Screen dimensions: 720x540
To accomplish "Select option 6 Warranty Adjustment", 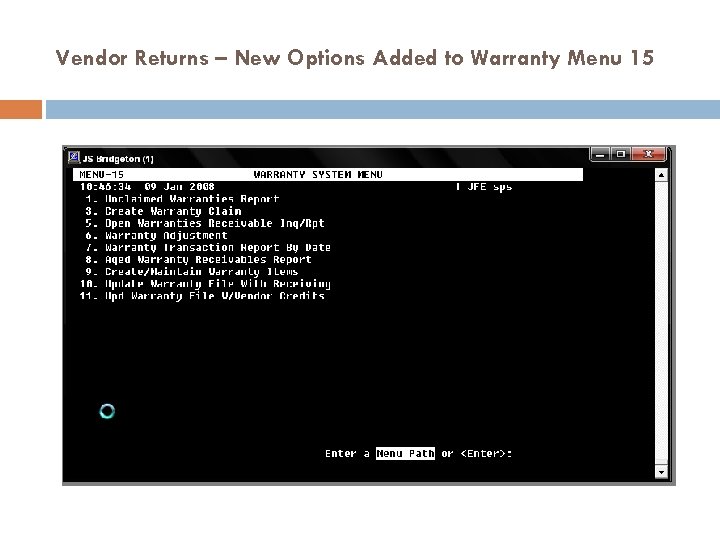I will tap(156, 236).
